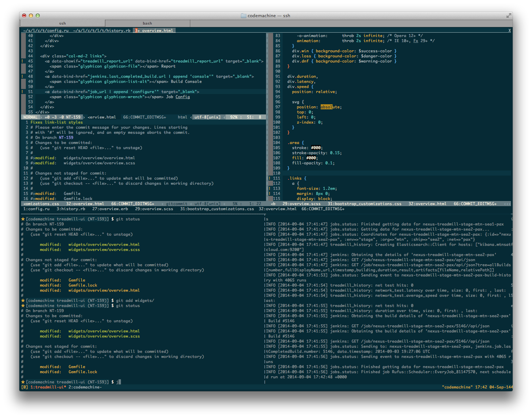
Task: Click star prompt on the final 'j' line
Action: point(23,382)
